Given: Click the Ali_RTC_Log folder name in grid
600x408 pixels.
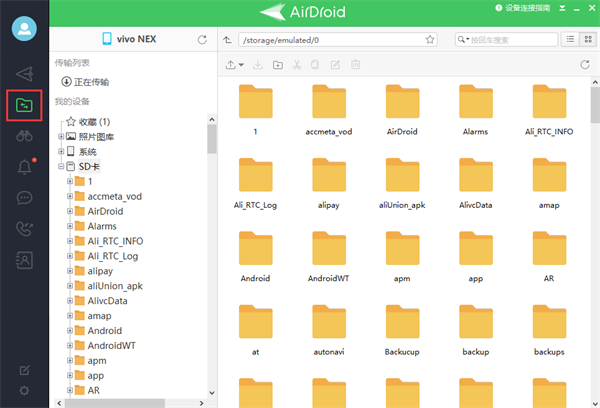Looking at the screenshot, I should (255, 205).
